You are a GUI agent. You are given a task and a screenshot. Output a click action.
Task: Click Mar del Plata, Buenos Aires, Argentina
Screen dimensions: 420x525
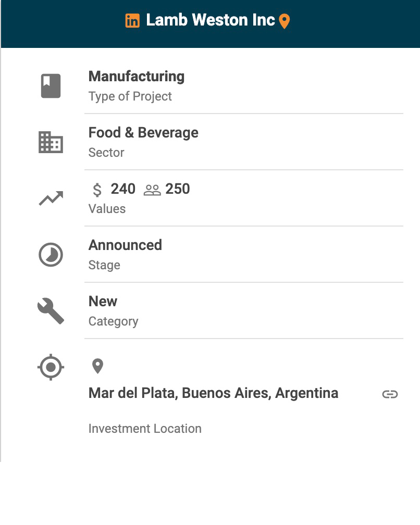[213, 393]
